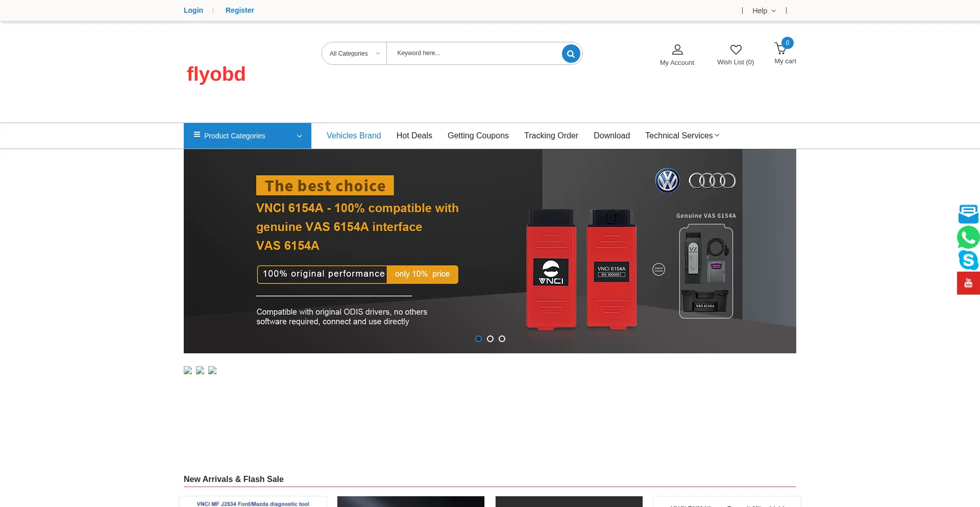Open Skype contact icon
The width and height of the screenshot is (980, 507).
coord(968,260)
